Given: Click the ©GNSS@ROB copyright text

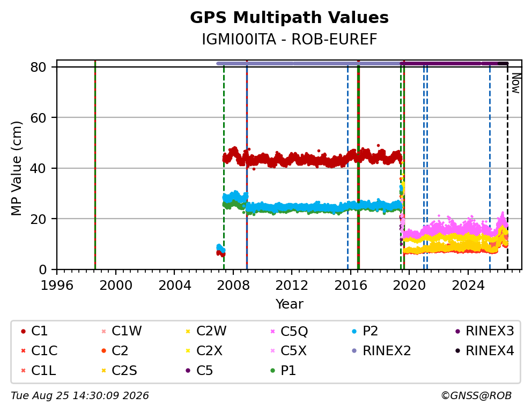Looking at the screenshot, I should [x=476, y=396].
